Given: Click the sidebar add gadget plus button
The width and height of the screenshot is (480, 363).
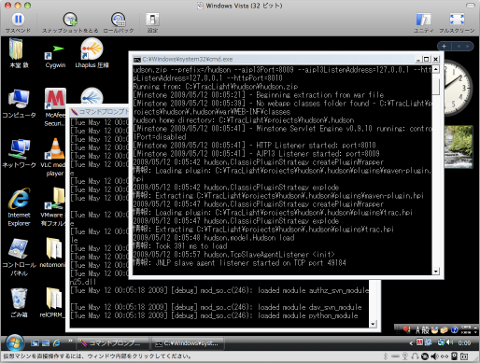Looking at the screenshot, I should 444,46.
